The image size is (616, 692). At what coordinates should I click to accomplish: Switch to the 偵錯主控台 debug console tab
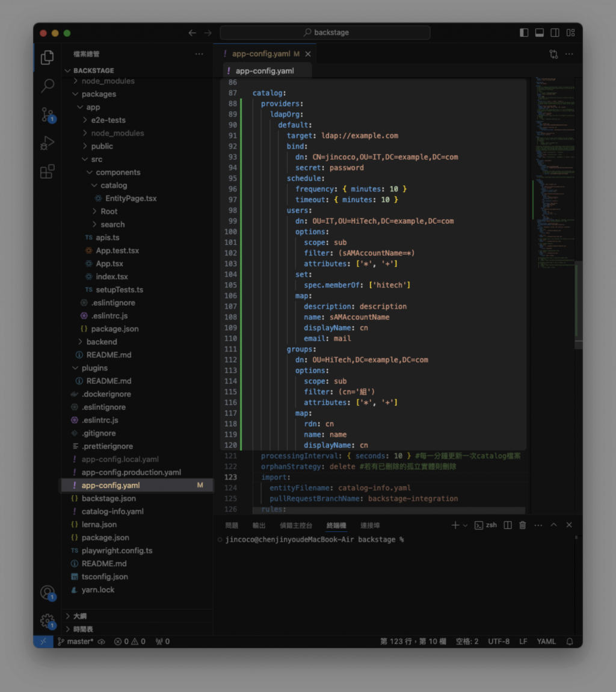[x=296, y=525]
